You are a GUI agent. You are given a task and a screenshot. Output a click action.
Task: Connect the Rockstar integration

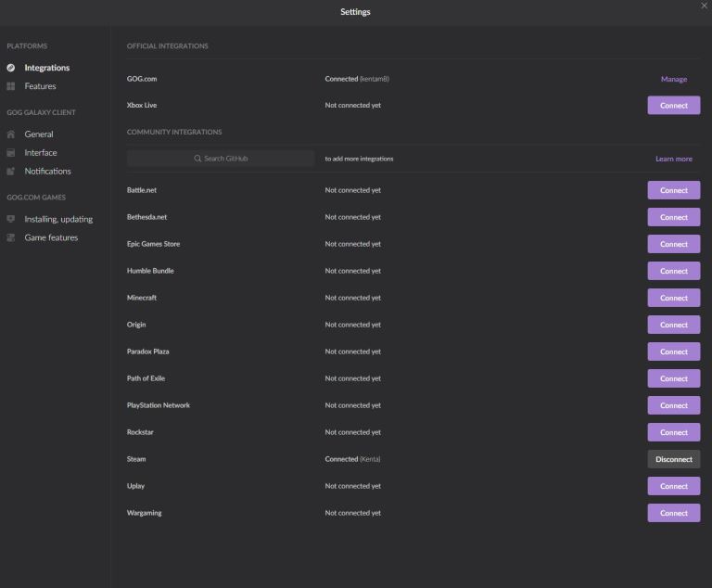tap(674, 432)
